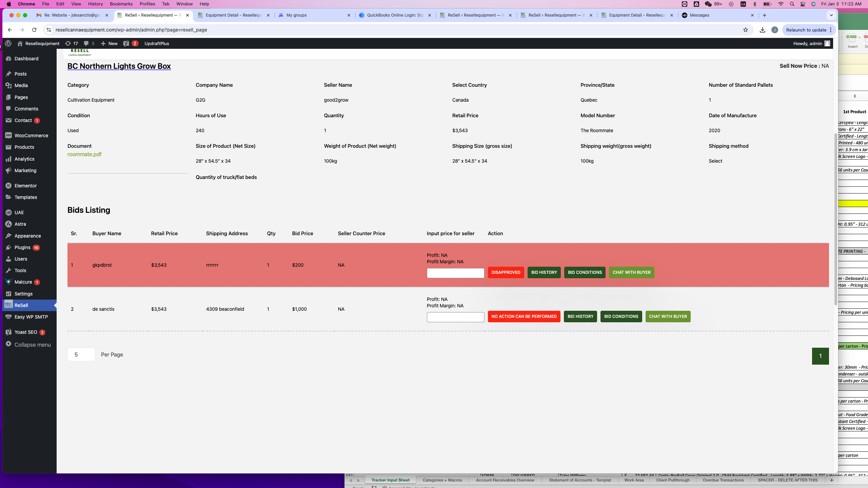Open macOS Spotlight search icon
Image resolution: width=868 pixels, height=488 pixels.
[792, 4]
